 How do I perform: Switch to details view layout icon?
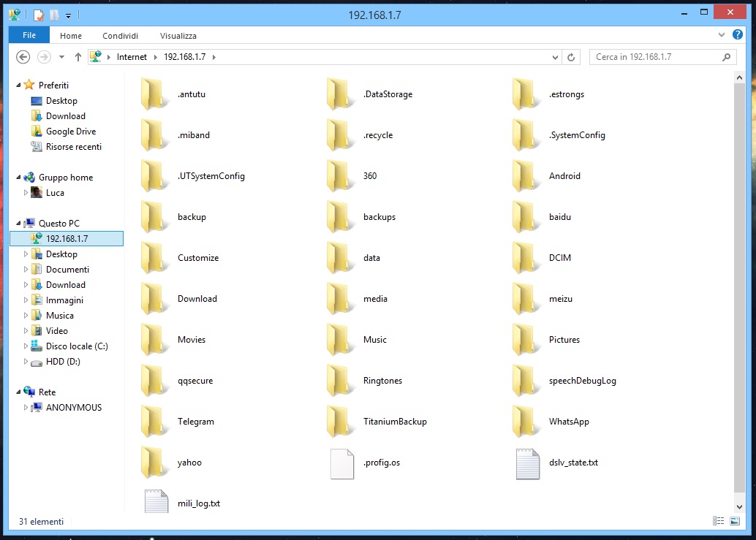click(x=719, y=521)
